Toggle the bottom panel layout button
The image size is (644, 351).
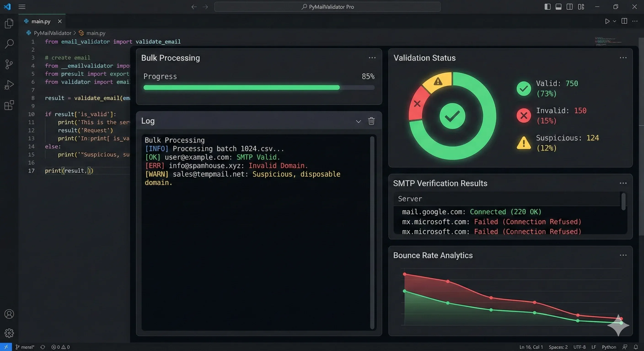click(x=558, y=7)
